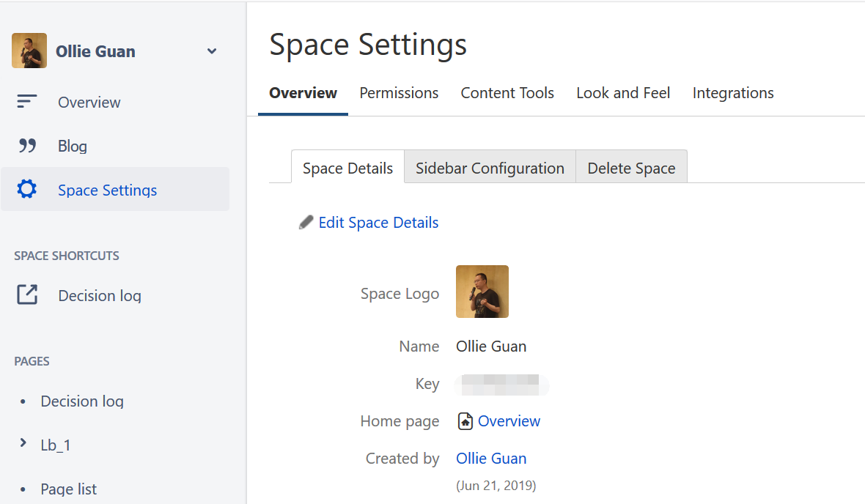865x504 pixels.
Task: Select the Integrations tab
Action: [733, 93]
